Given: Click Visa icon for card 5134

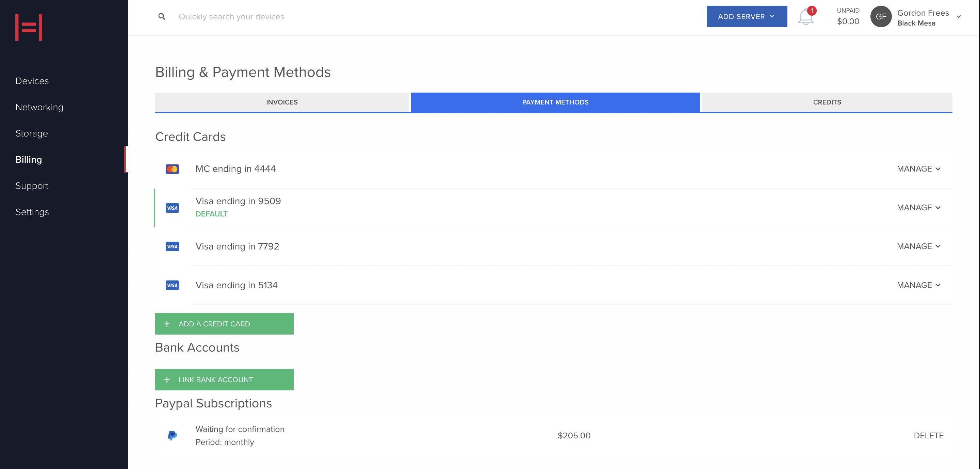Looking at the screenshot, I should tap(172, 285).
